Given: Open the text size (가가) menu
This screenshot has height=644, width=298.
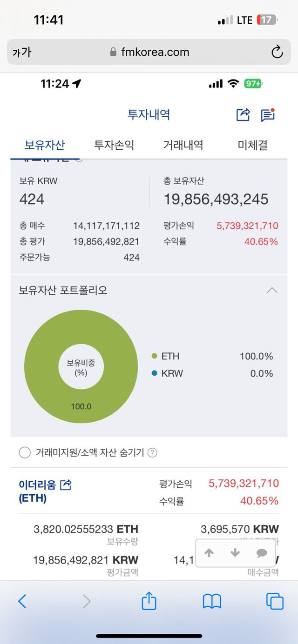Looking at the screenshot, I should click(x=22, y=52).
